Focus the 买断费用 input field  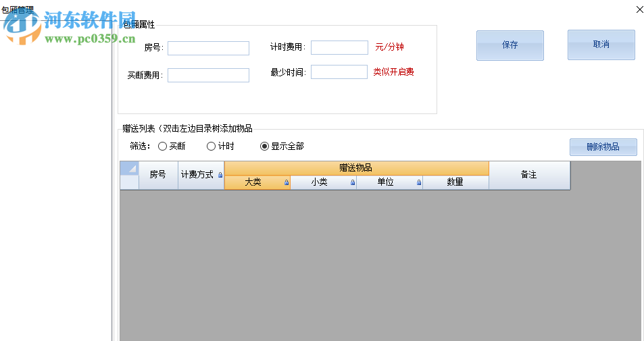208,75
